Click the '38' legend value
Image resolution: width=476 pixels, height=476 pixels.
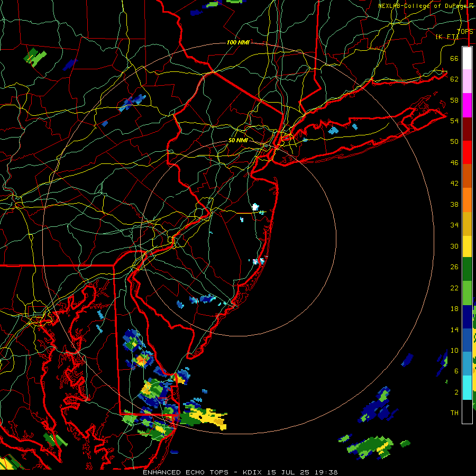[454, 205]
